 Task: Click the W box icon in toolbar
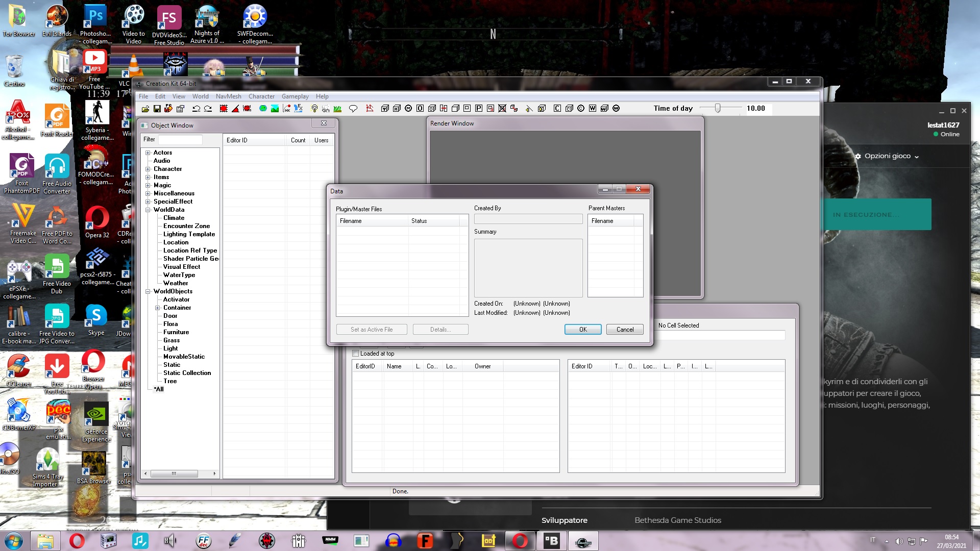coord(593,109)
